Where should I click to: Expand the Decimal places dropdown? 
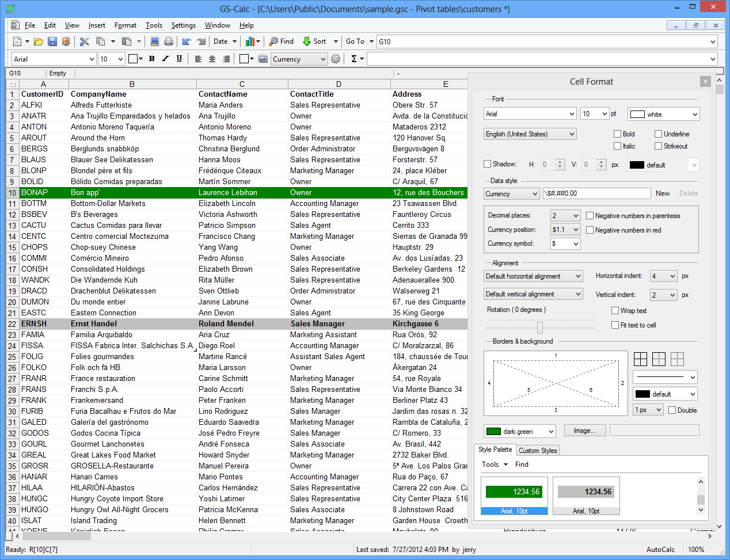pos(565,215)
